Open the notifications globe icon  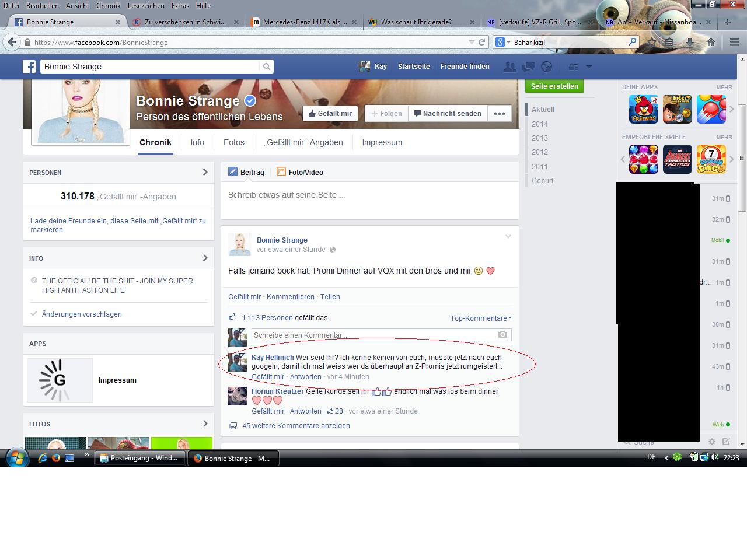546,66
